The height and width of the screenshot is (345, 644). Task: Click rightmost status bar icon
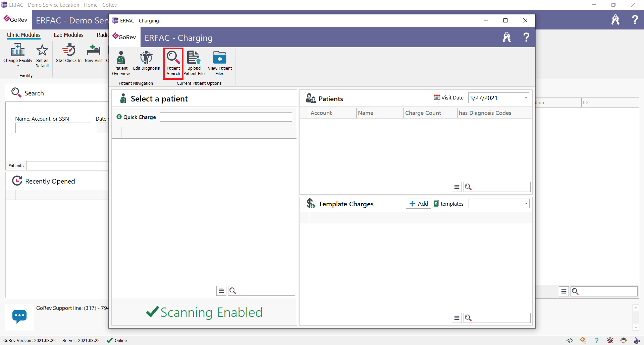coord(637,340)
